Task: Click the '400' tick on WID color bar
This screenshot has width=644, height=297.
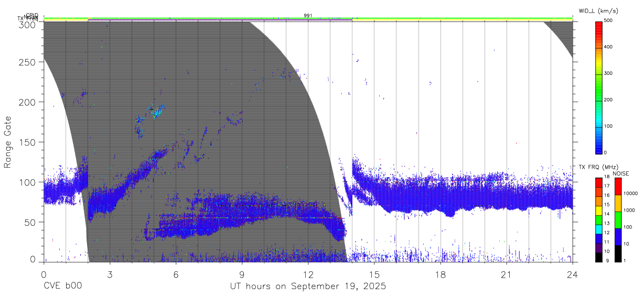Action: coord(609,47)
